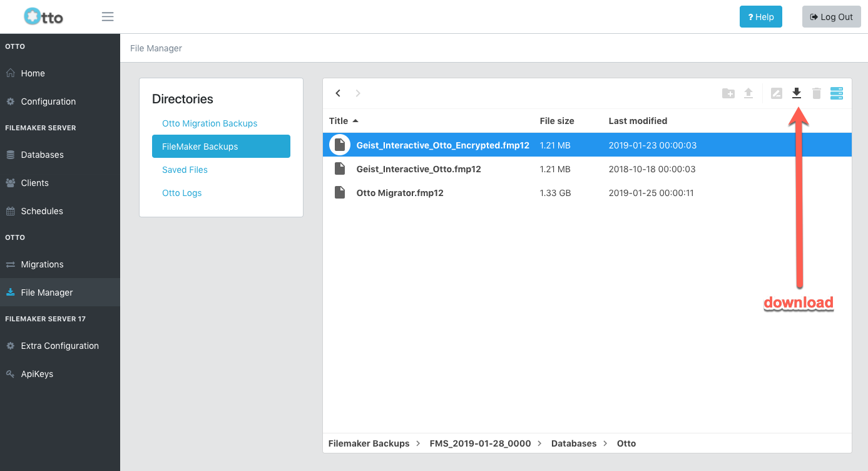
Task: Go to Home in sidebar
Action: coord(60,73)
